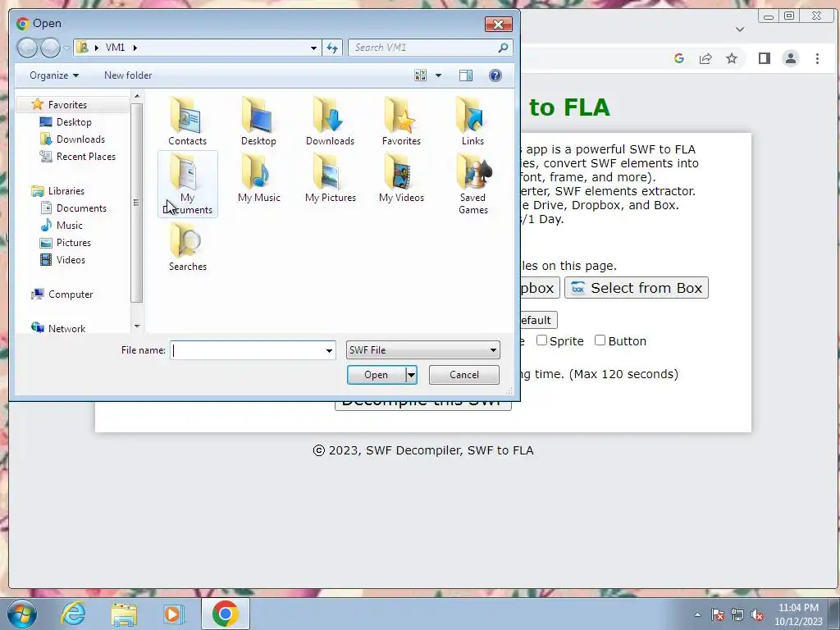Click the Change your view icon
Screen dimensions: 840x630
click(x=421, y=75)
